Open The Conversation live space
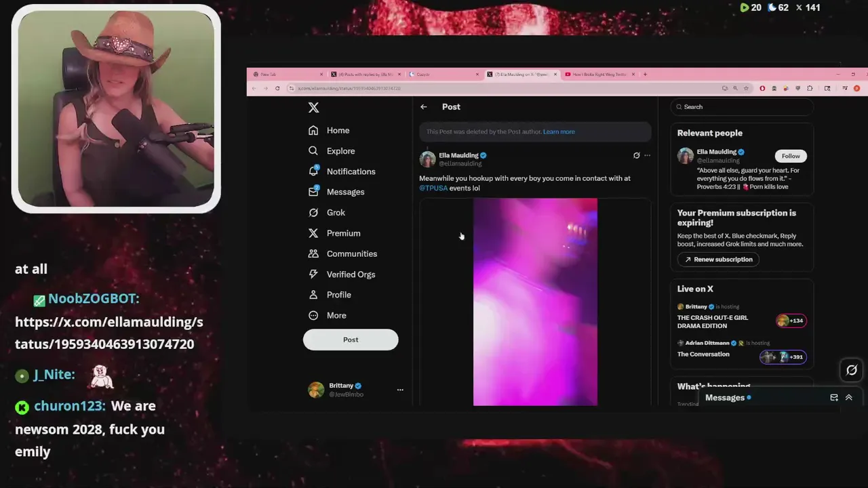This screenshot has height=488, width=868. coord(703,354)
